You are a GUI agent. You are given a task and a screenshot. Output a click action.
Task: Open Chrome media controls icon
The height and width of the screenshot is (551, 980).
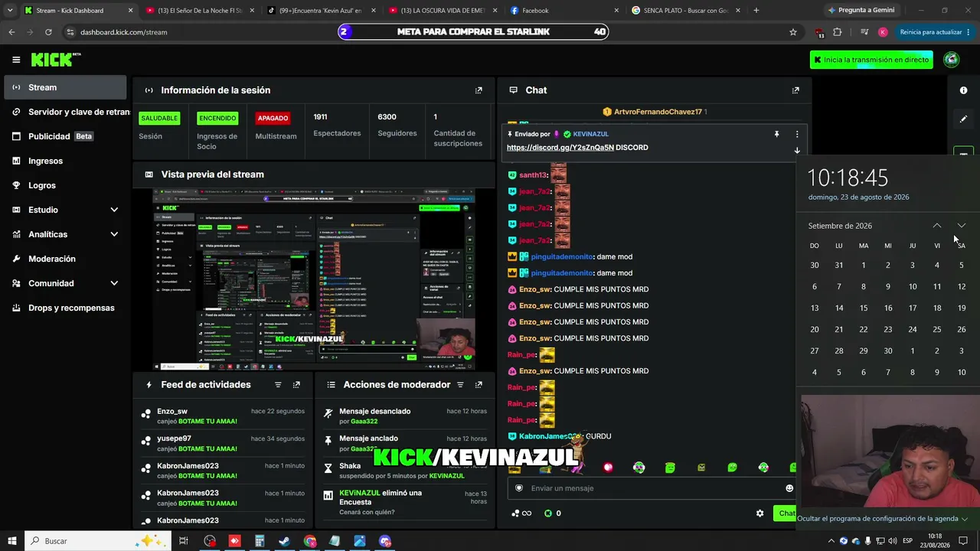point(864,32)
